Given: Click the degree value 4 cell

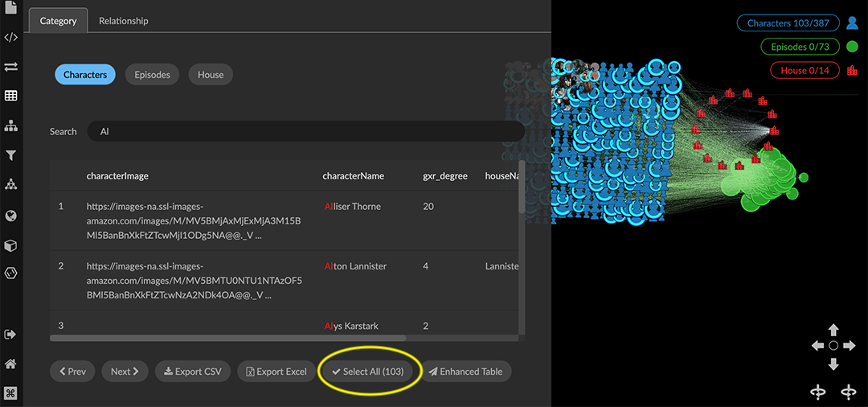Looking at the screenshot, I should point(426,265).
